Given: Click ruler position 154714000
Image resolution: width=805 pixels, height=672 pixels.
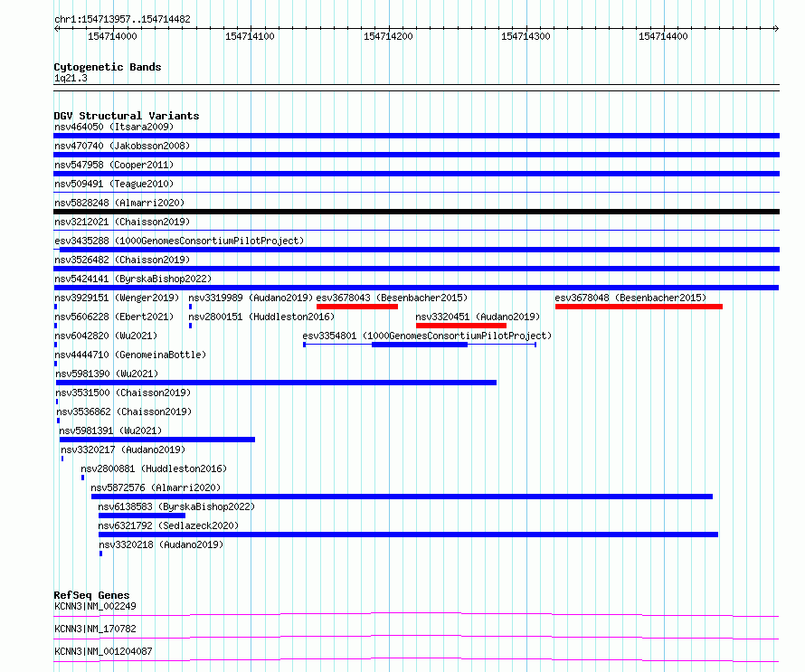Looking at the screenshot, I should click(x=112, y=36).
